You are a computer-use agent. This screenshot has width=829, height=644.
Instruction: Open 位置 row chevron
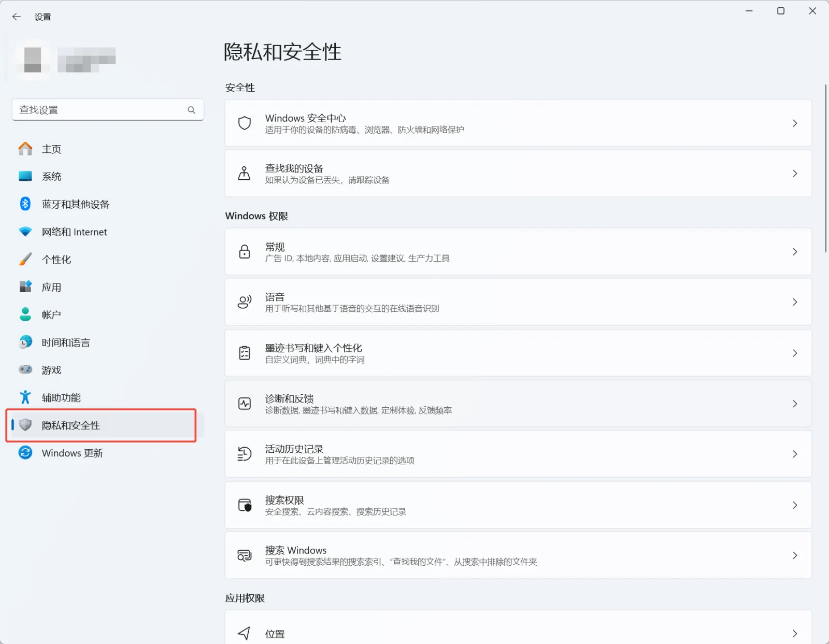tap(795, 634)
